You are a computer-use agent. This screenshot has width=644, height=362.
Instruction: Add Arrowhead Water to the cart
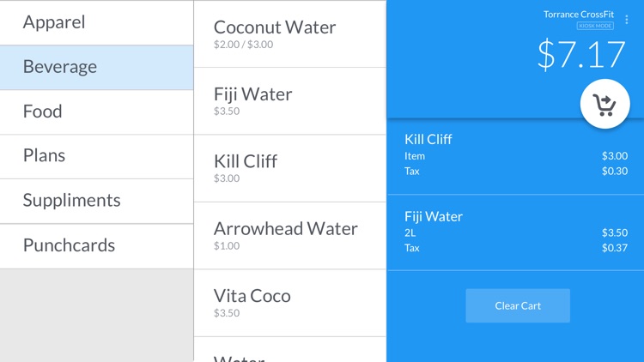coord(289,236)
